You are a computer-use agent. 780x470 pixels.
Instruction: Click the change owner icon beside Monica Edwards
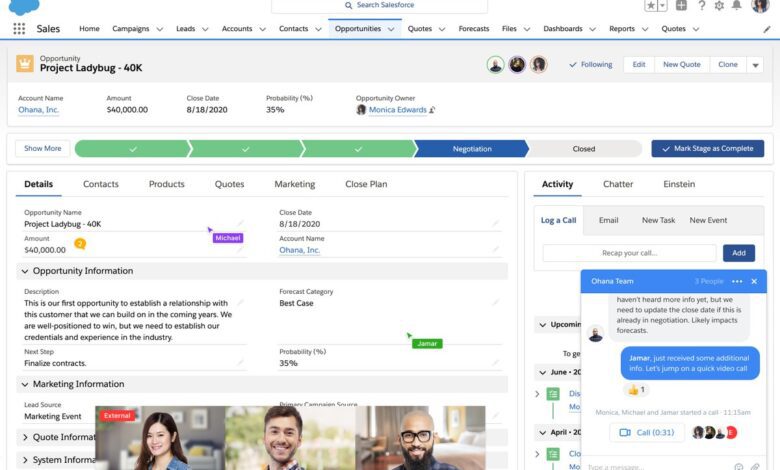(432, 110)
